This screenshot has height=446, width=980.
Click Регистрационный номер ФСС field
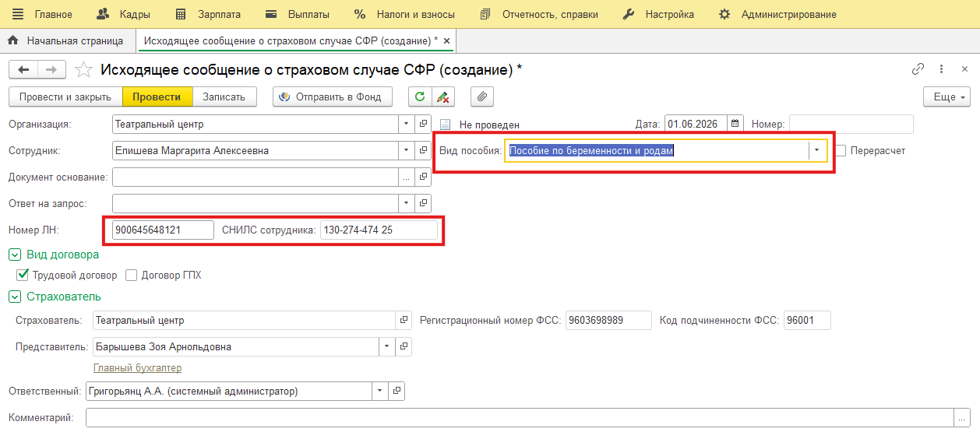click(x=608, y=320)
